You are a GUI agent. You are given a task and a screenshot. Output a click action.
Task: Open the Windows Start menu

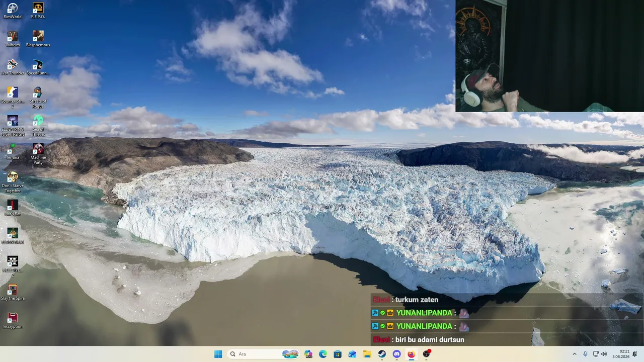pos(218,354)
